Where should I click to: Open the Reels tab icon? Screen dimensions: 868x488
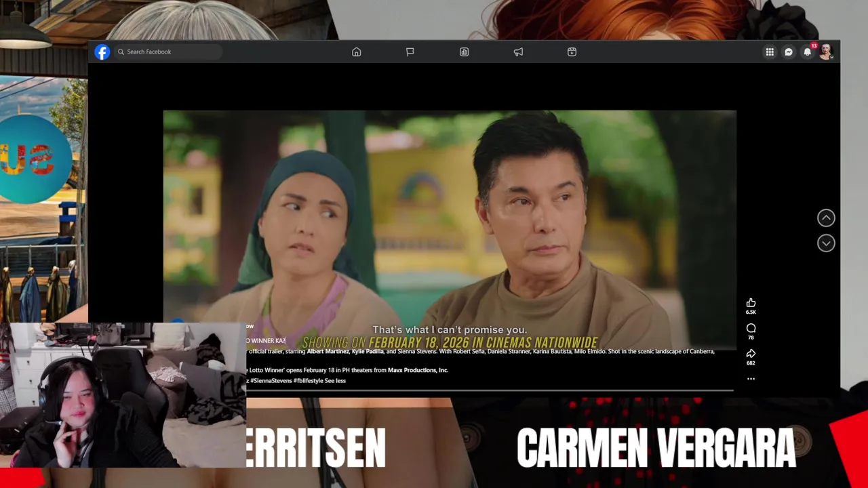point(572,52)
